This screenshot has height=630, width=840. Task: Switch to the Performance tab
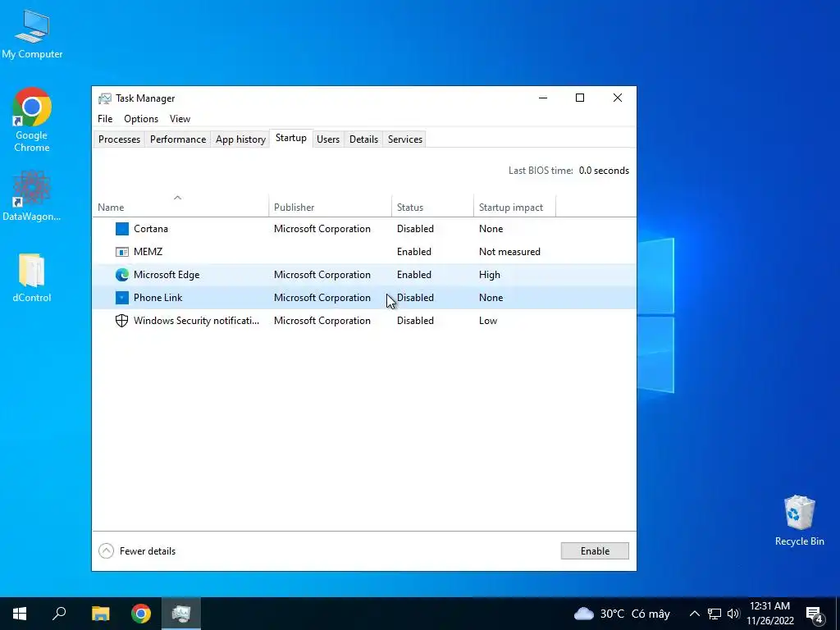pos(178,139)
